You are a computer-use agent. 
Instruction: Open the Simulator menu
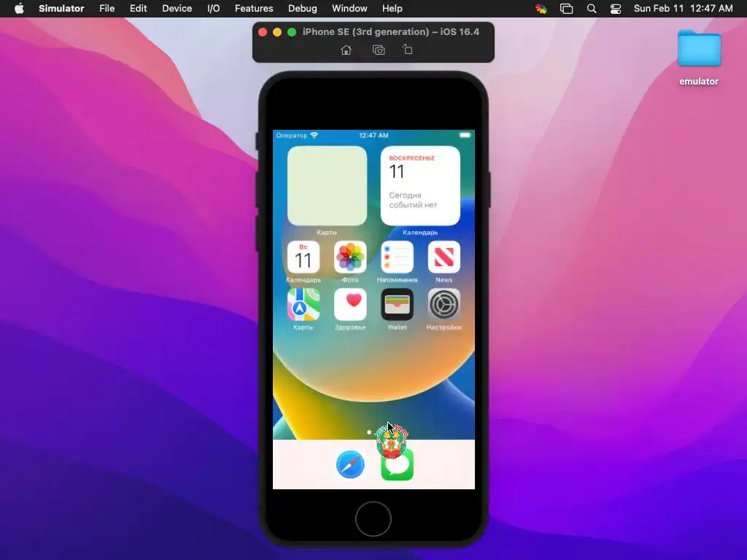click(x=61, y=9)
